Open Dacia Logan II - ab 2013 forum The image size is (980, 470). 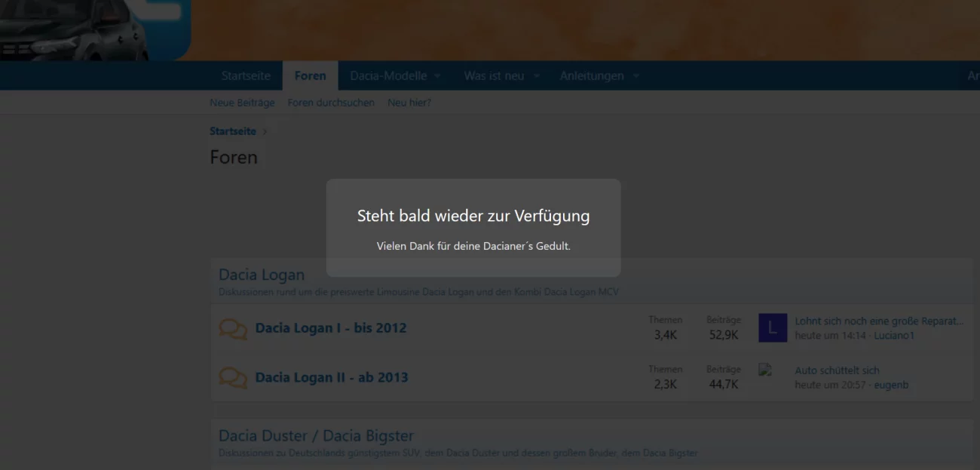[332, 377]
